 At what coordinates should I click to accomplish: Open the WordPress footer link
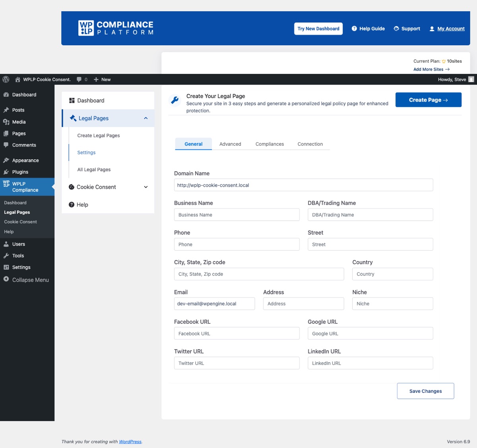130,442
